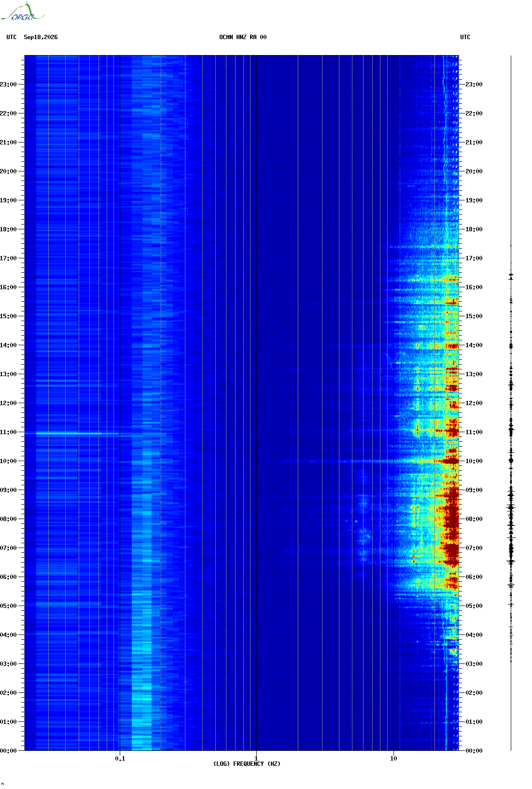
Task: Click the upper-left UTC label
Action: (x=12, y=37)
